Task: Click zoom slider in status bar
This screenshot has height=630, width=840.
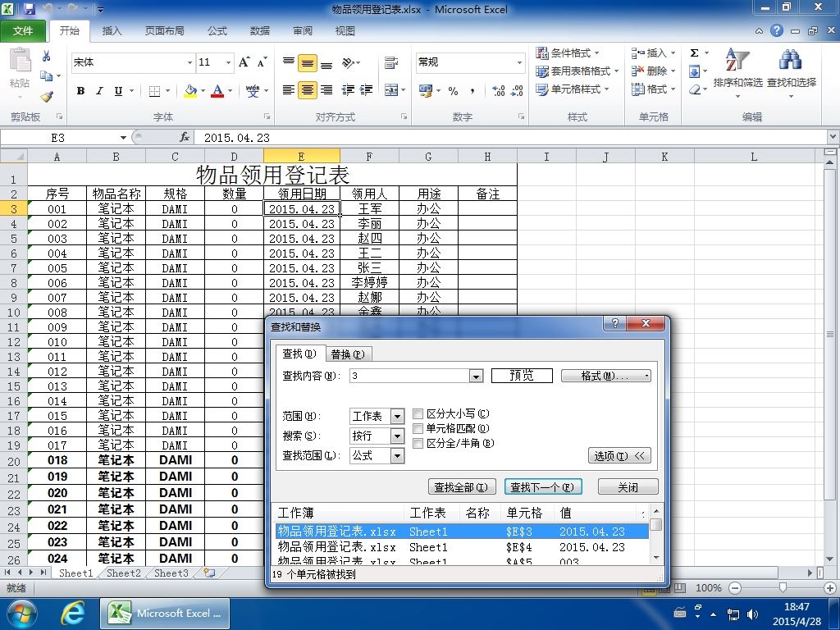Action: (x=783, y=587)
